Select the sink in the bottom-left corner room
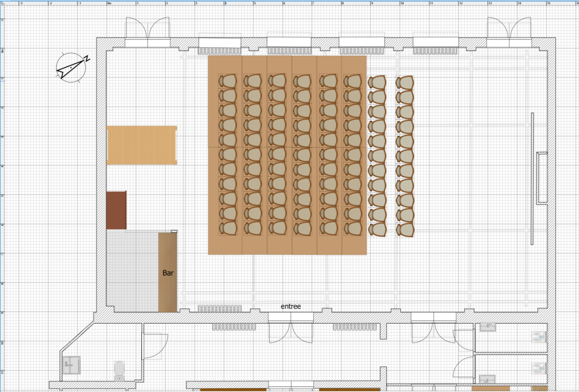 (x=72, y=365)
